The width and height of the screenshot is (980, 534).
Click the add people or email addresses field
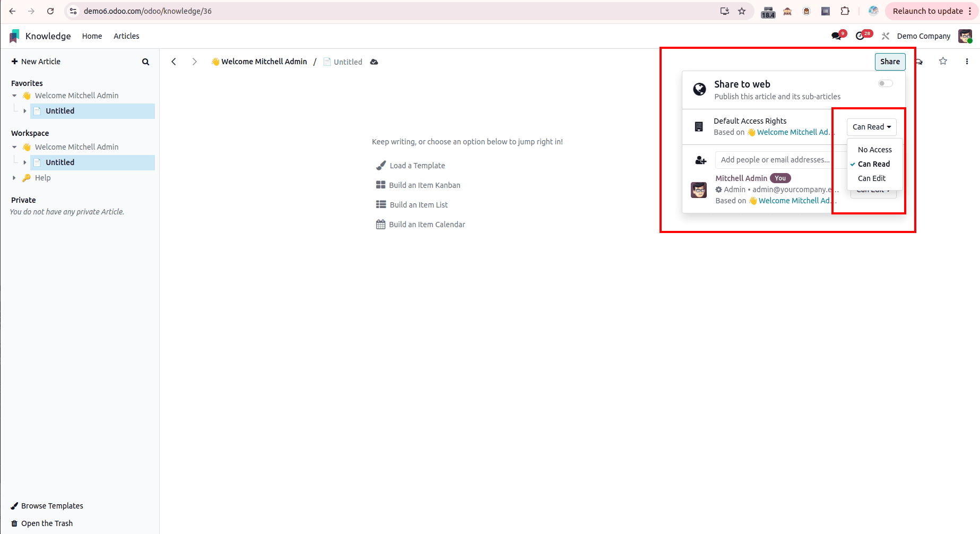pyautogui.click(x=775, y=160)
